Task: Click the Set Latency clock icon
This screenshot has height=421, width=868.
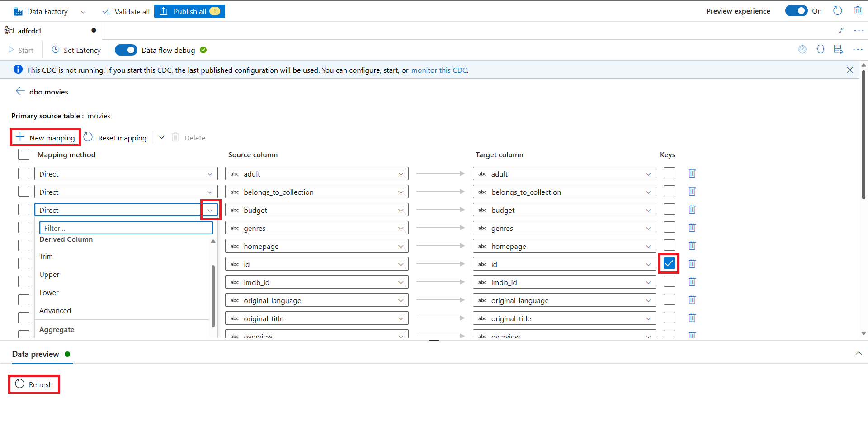Action: 56,50
